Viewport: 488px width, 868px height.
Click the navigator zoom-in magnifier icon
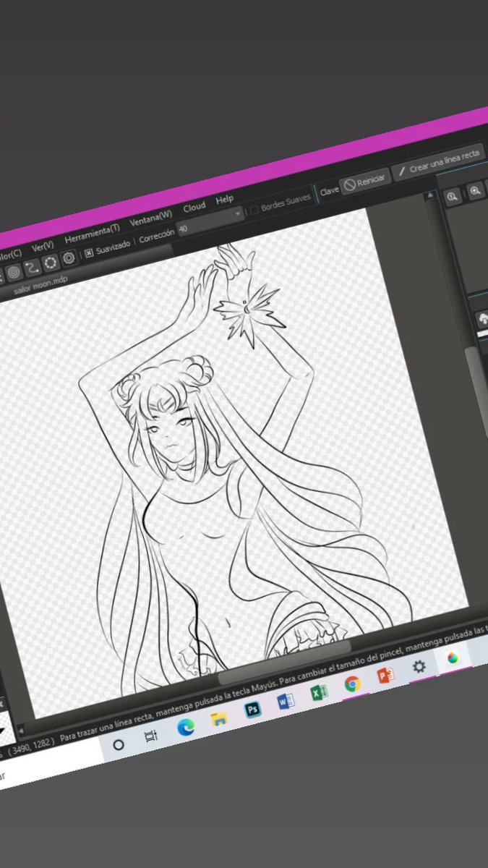tap(476, 192)
